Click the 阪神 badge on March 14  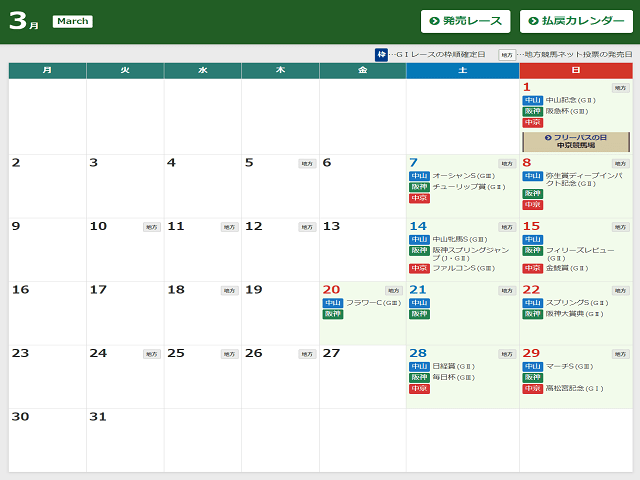pos(419,251)
